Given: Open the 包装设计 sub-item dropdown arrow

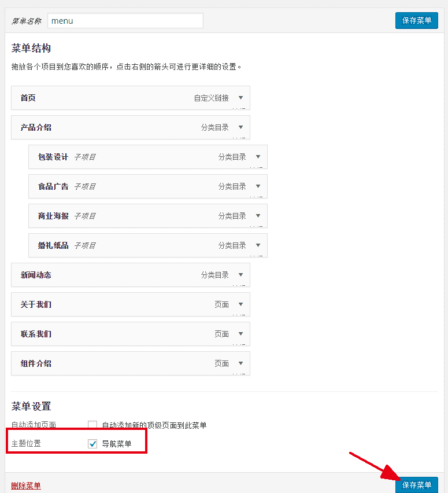Looking at the screenshot, I should (258, 157).
